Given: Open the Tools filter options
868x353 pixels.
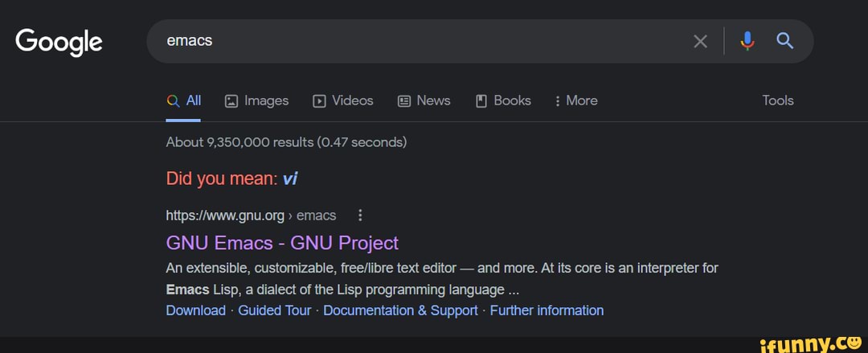Looking at the screenshot, I should pos(777,101).
